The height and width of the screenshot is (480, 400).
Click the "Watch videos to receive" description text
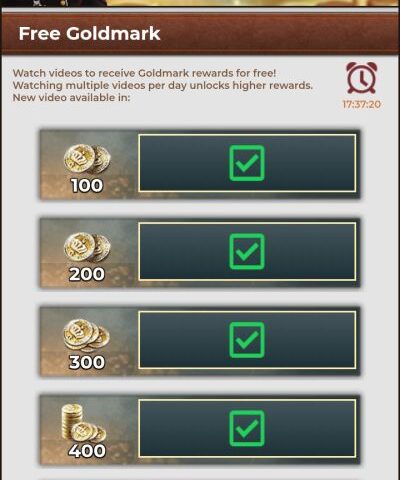coord(74,73)
